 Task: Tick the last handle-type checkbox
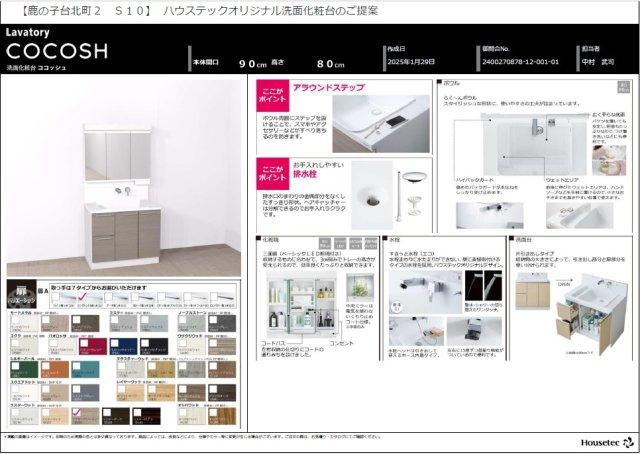click(x=214, y=296)
